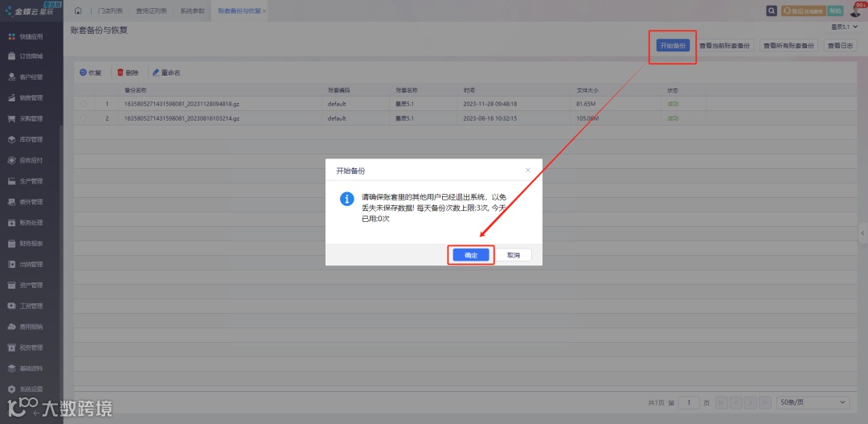
Task: Open the user avatar with 99+ badge
Action: point(855,11)
